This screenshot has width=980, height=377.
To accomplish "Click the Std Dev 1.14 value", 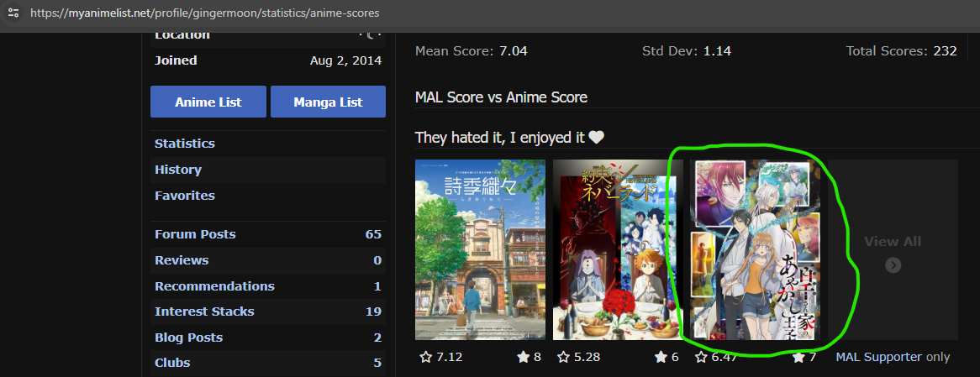I will [718, 51].
